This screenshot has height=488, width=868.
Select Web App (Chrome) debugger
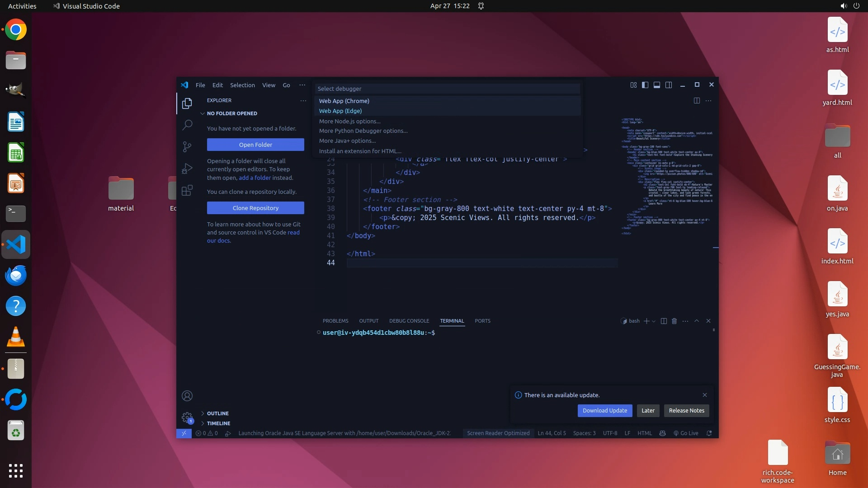(344, 101)
